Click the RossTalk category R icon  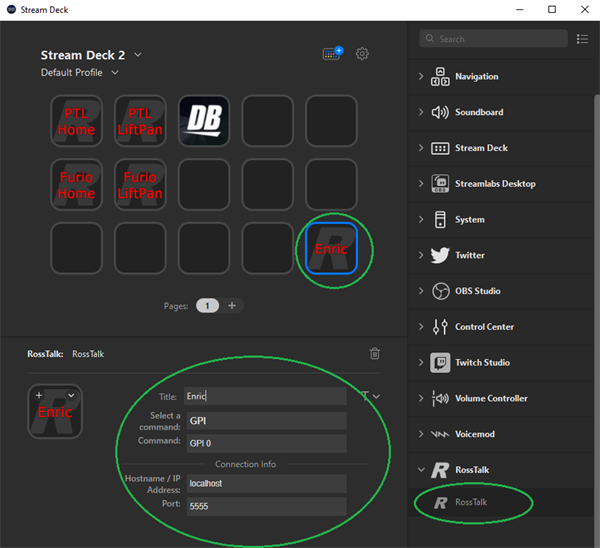click(440, 470)
